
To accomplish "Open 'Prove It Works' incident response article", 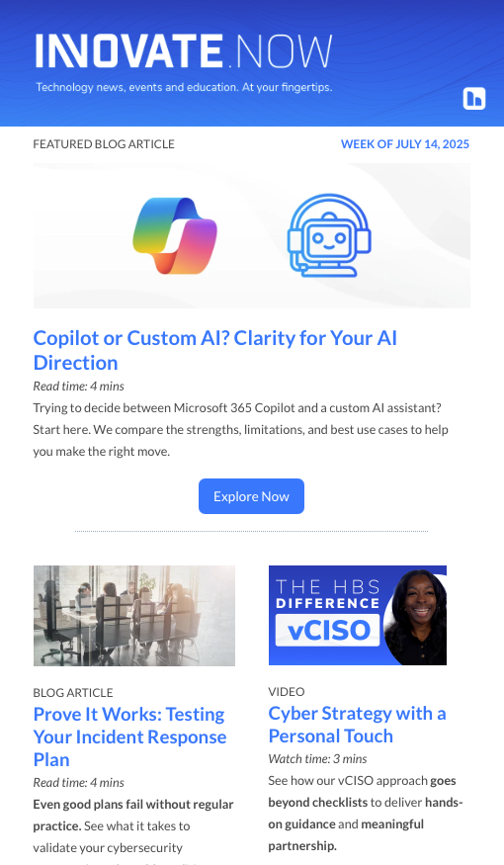I will 130,736.
